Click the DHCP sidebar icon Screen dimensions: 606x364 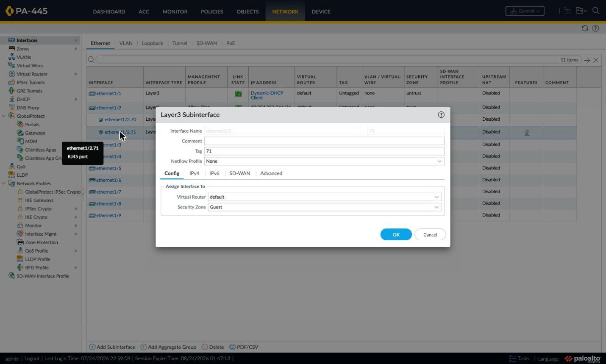12,99
